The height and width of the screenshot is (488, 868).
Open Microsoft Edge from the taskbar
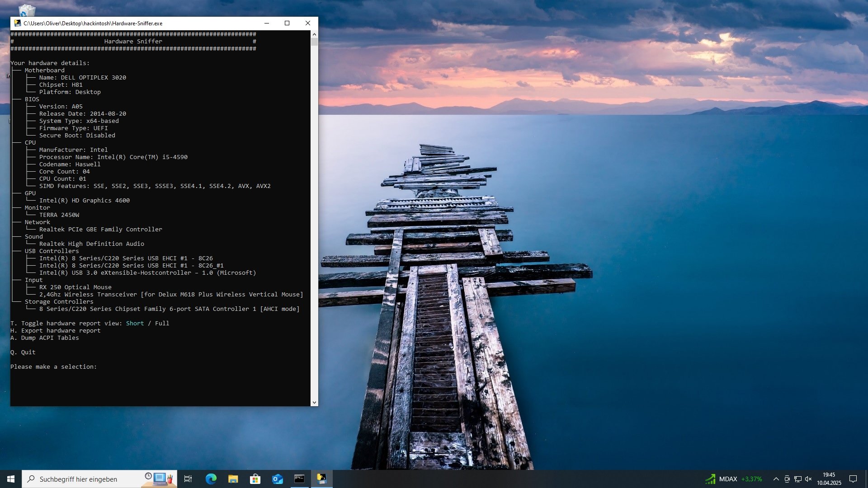[211, 479]
